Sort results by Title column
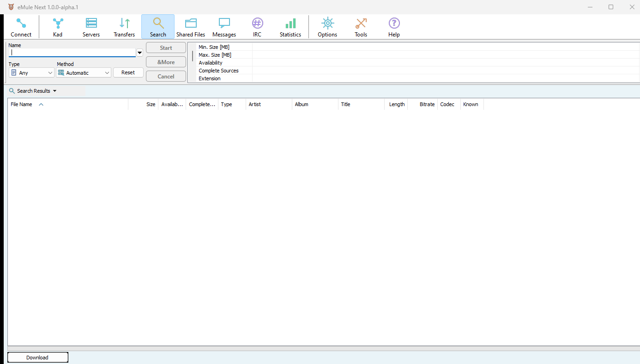The image size is (640, 364). [x=361, y=104]
